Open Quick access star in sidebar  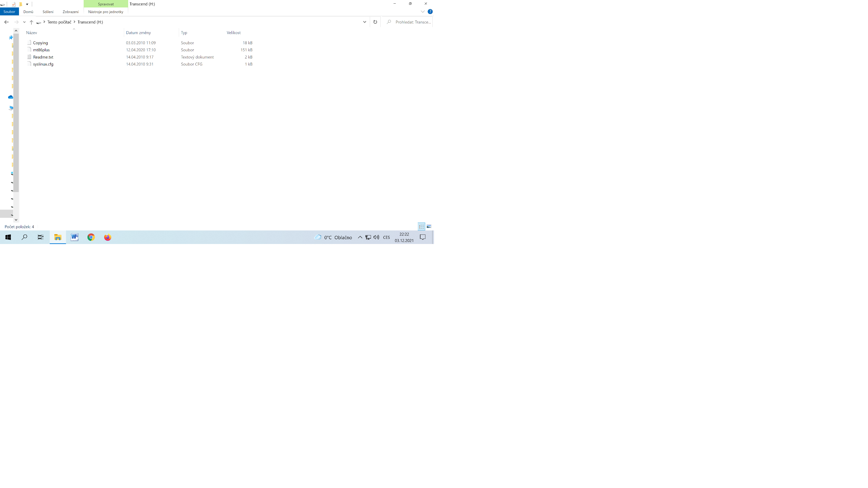tap(11, 37)
